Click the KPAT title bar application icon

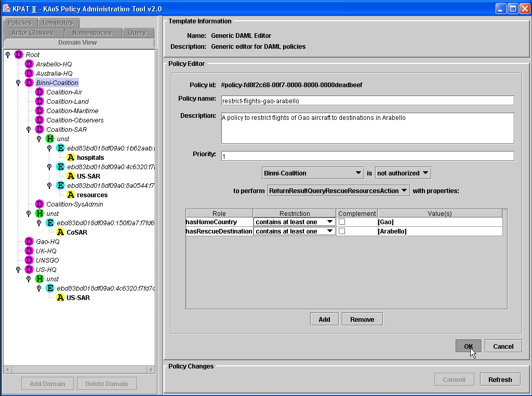(6, 8)
